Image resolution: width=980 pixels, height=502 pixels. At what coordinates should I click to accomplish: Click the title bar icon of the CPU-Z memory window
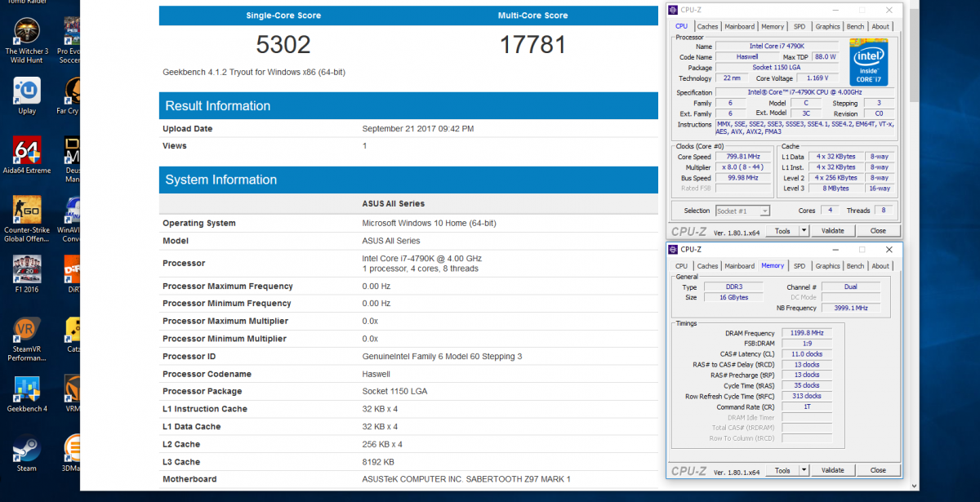pyautogui.click(x=673, y=249)
